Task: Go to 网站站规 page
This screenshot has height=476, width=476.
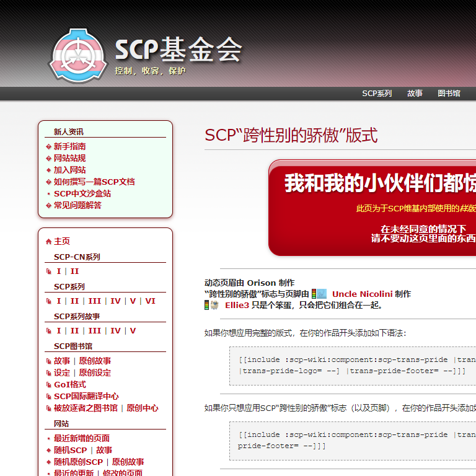Action: pyautogui.click(x=69, y=159)
